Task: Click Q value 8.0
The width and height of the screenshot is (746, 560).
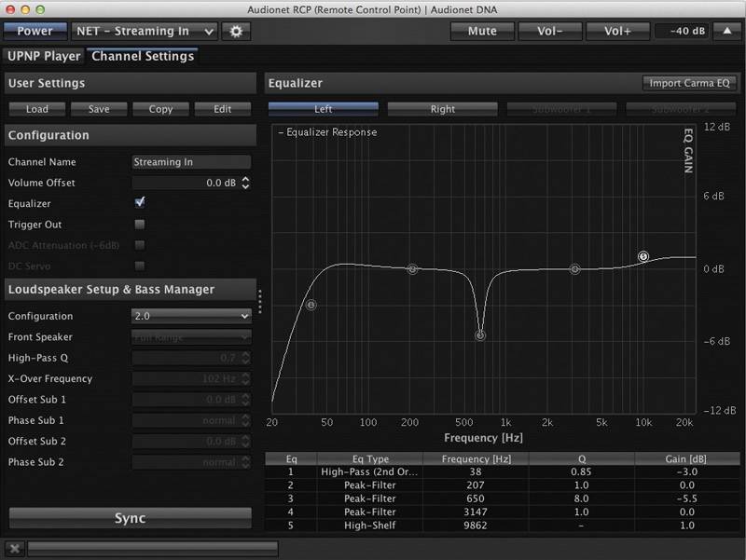Action: [581, 499]
